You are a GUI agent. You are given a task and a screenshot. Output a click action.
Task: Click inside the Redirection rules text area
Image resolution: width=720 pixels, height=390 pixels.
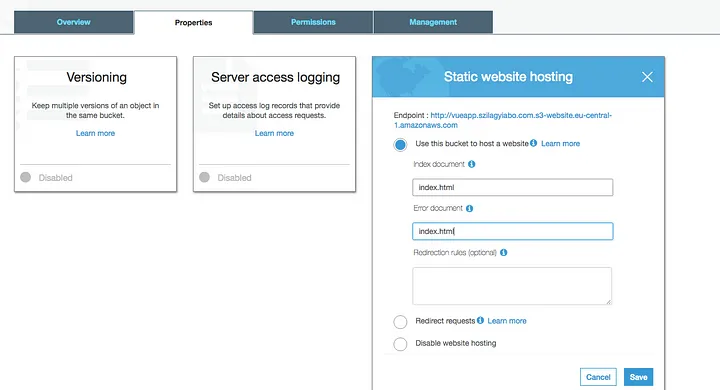click(512, 286)
